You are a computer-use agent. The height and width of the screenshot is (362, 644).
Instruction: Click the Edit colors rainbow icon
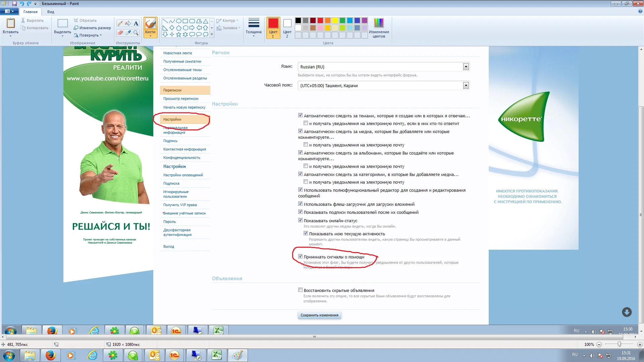[x=379, y=23]
